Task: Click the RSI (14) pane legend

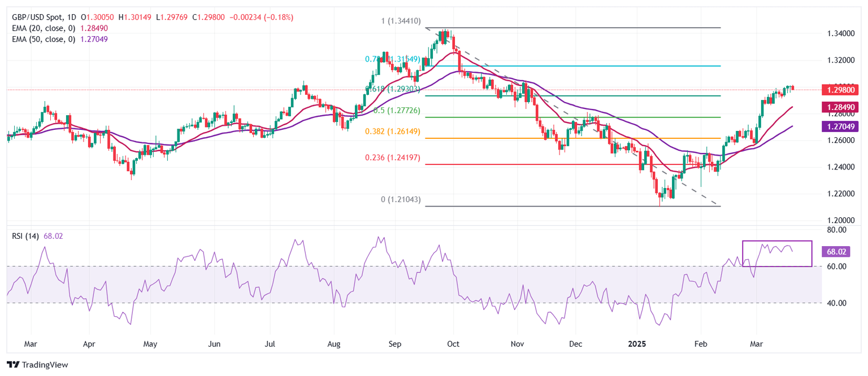Action: coord(27,235)
